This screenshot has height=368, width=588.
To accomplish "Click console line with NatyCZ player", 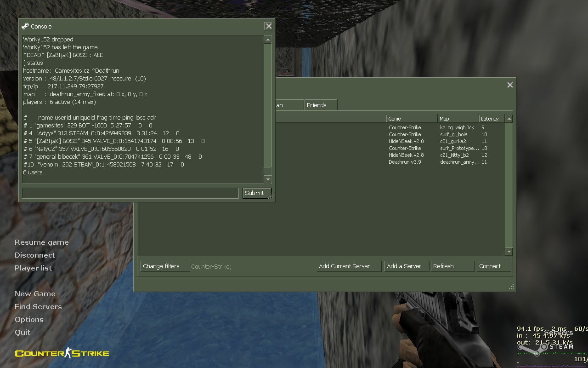I will click(101, 149).
